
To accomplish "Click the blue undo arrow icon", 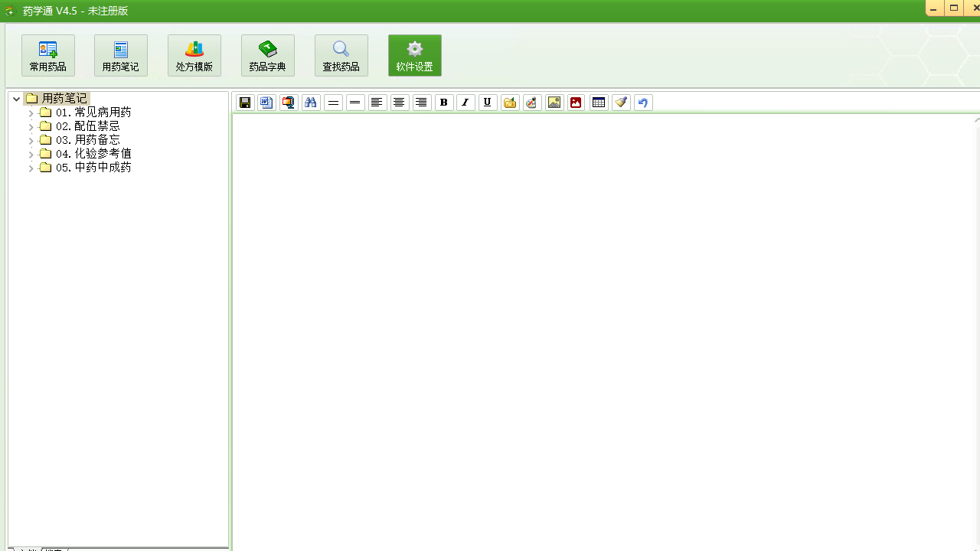I will coord(643,103).
